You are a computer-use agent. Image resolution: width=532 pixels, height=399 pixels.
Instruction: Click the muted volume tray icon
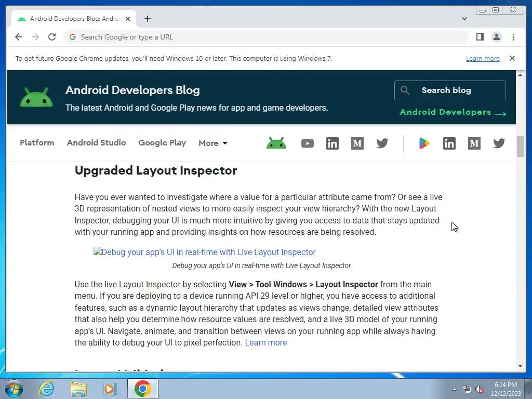pyautogui.click(x=480, y=390)
